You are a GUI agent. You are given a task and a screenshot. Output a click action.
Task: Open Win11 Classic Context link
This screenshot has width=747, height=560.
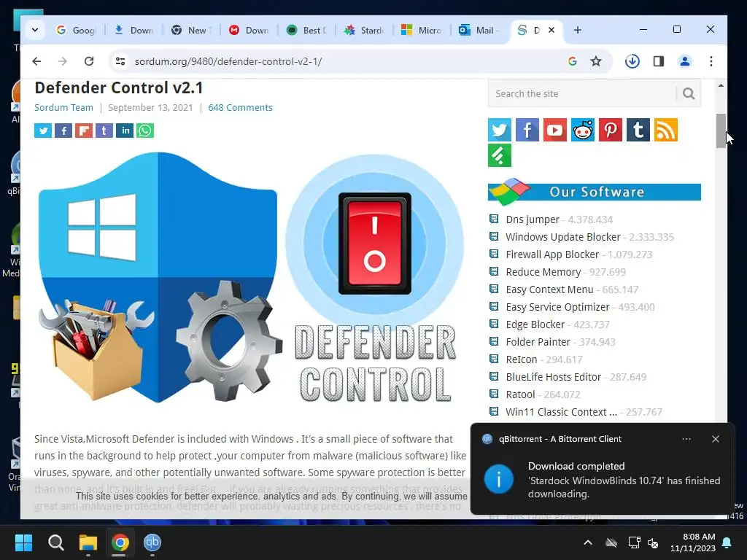pos(561,412)
